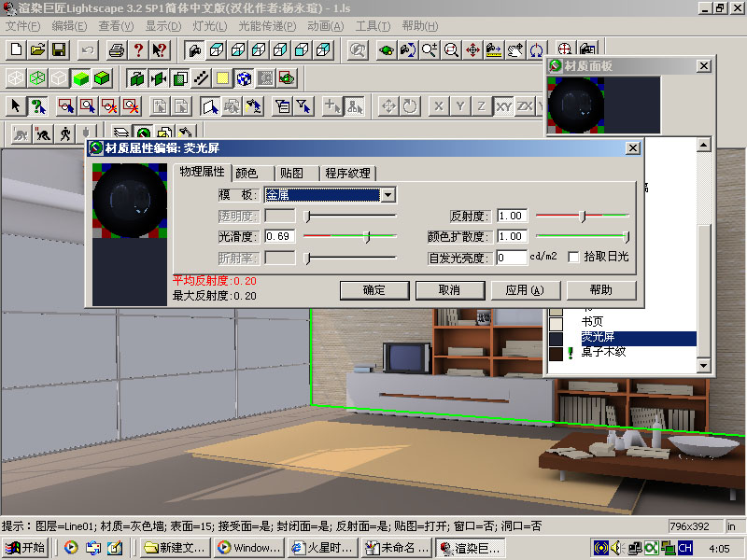Open the 动画(A) menu
The image size is (747, 560).
325,26
